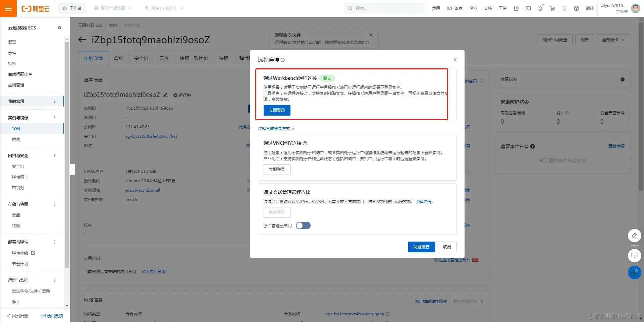Viewport: 644px width, 322px height.
Task: Collapse 收起其他登录方式 section
Action: click(x=276, y=129)
